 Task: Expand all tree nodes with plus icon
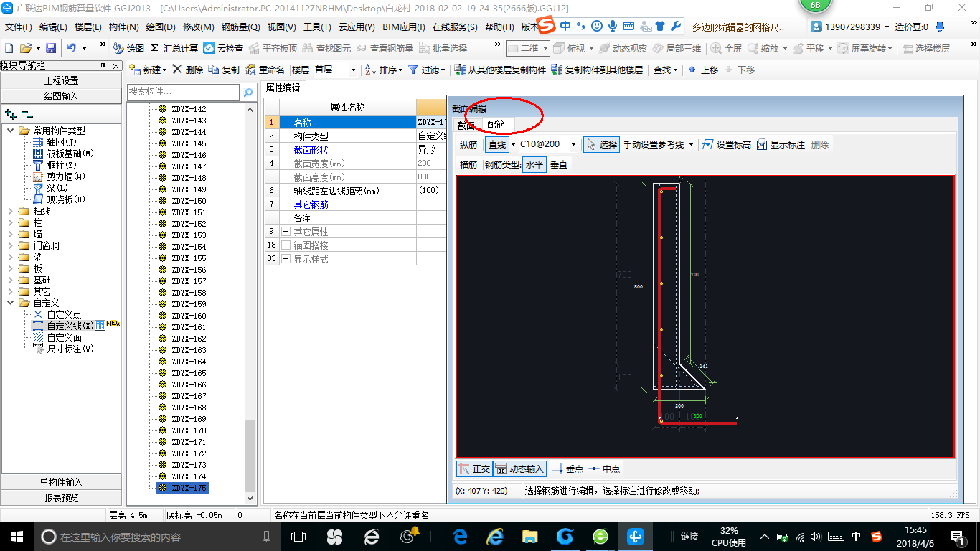11,113
